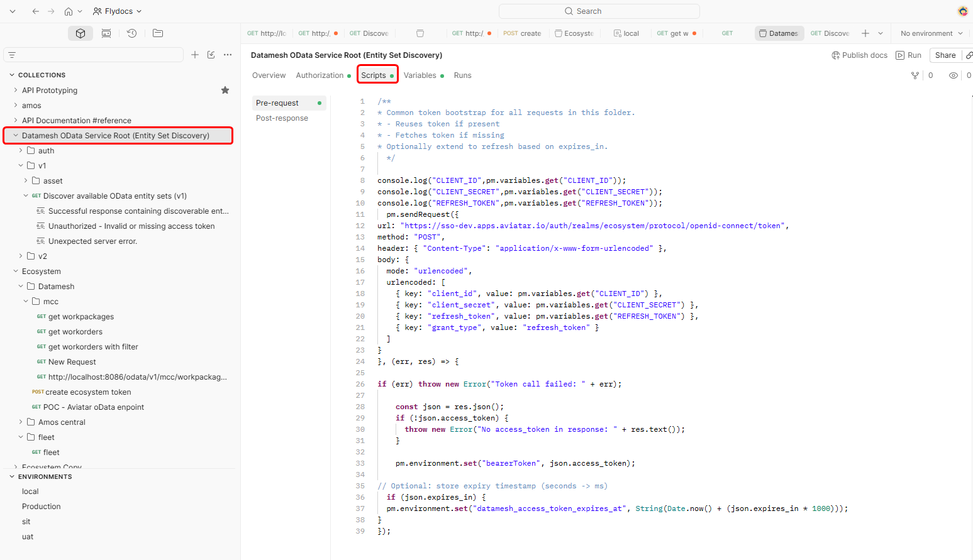The width and height of the screenshot is (973, 560).
Task: Expand the Amos central folder
Action: [21, 422]
